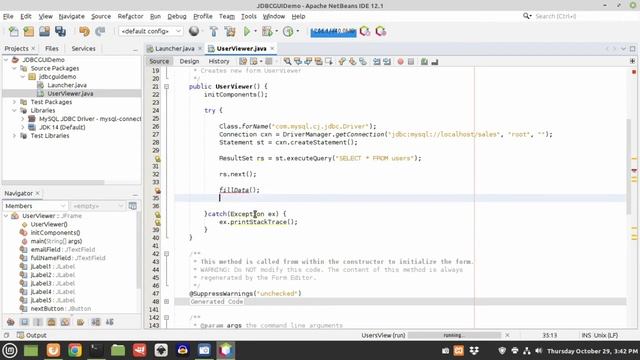This screenshot has width=640, height=360.
Task: Click Clean and Build Project icon
Action: pyautogui.click(x=230, y=31)
